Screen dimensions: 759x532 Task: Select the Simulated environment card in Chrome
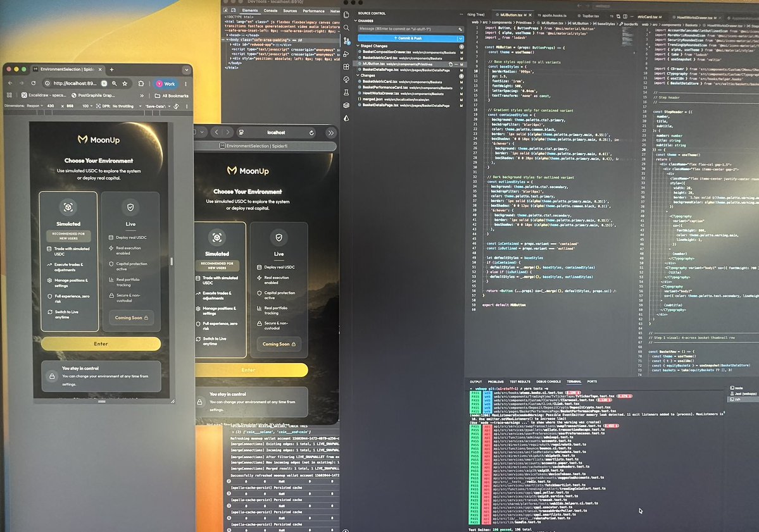[x=68, y=261]
